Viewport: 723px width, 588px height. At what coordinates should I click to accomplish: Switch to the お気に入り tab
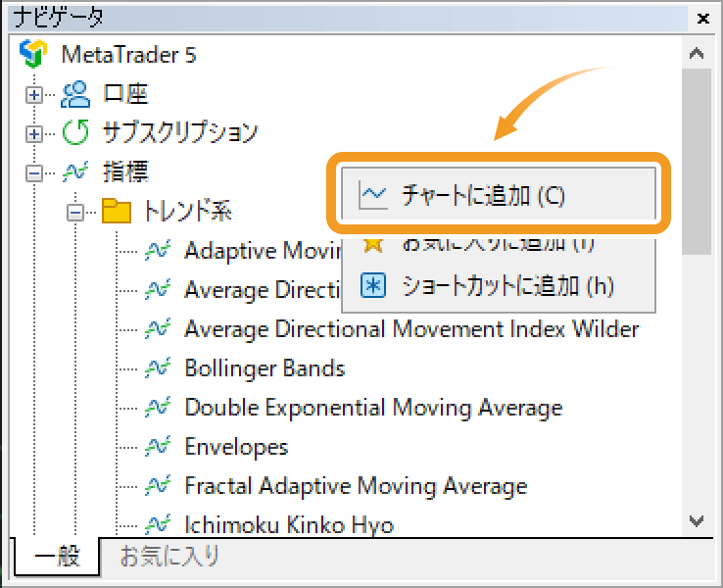point(169,557)
